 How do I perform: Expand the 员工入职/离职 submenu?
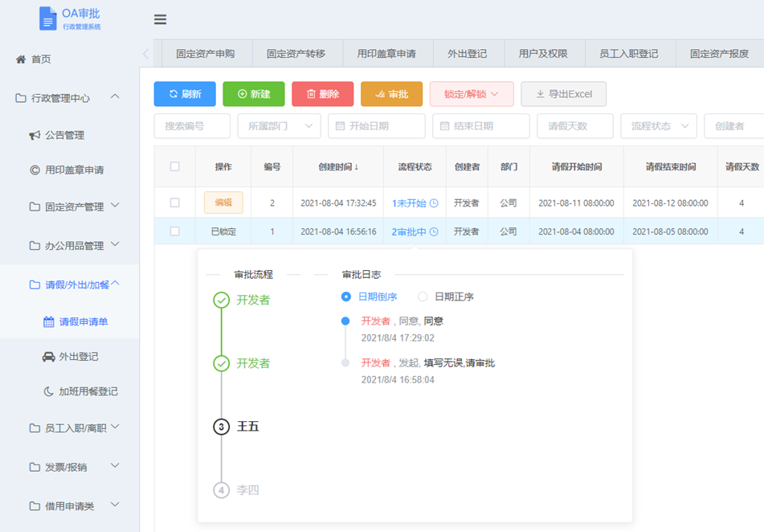click(115, 427)
